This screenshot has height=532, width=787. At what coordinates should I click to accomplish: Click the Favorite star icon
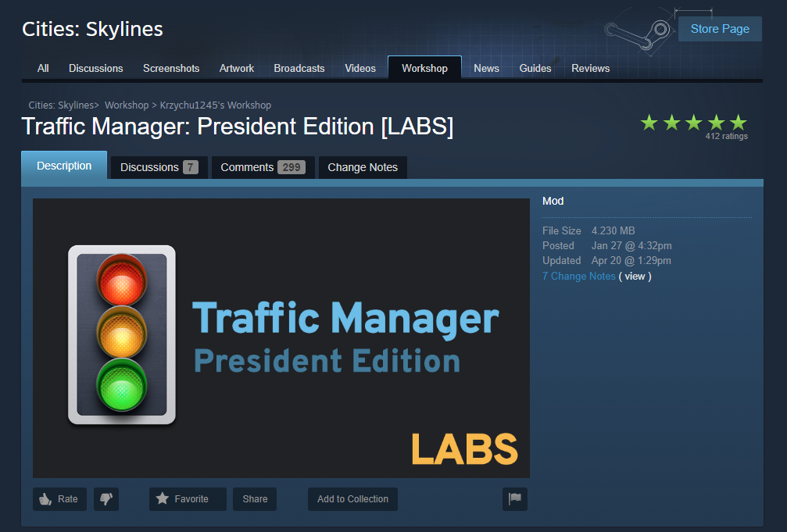click(162, 498)
